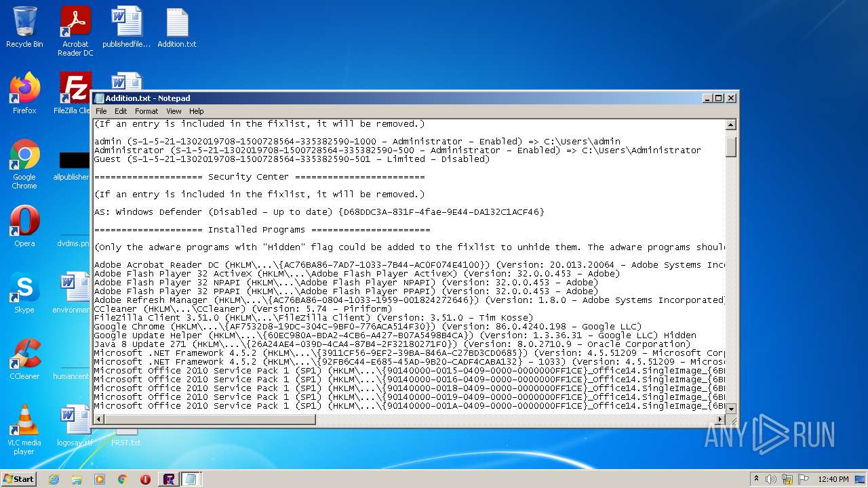
Task: Open the volume tray icon
Action: 772,479
